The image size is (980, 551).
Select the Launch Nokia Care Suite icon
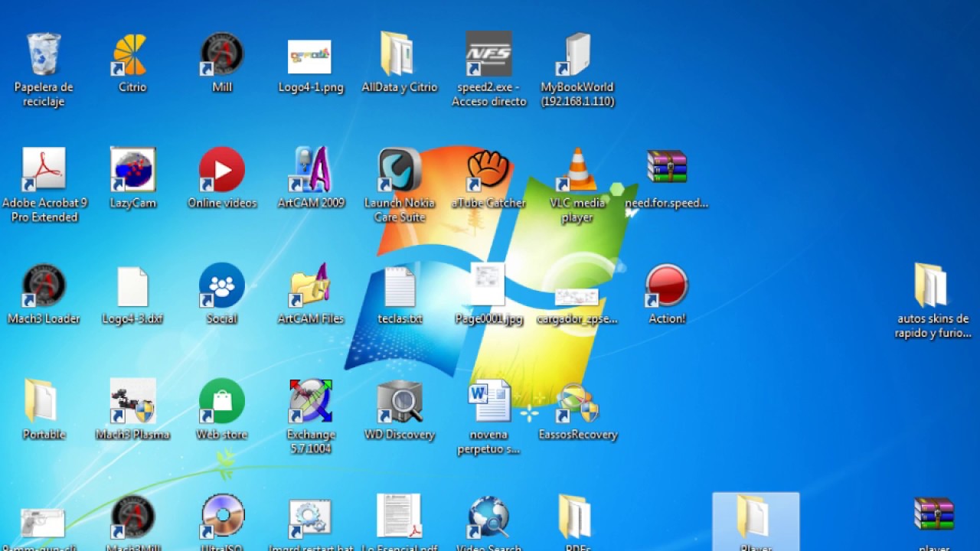tap(400, 170)
